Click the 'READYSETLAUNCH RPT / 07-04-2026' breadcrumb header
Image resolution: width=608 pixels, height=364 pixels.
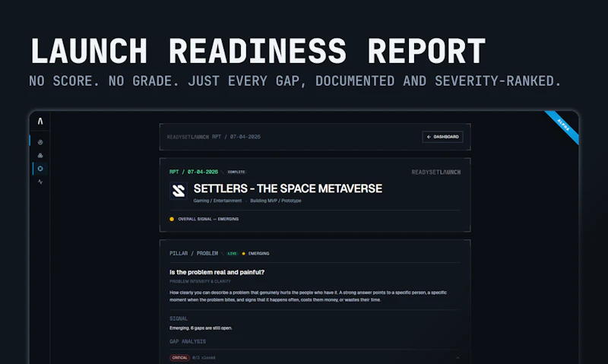(x=214, y=137)
